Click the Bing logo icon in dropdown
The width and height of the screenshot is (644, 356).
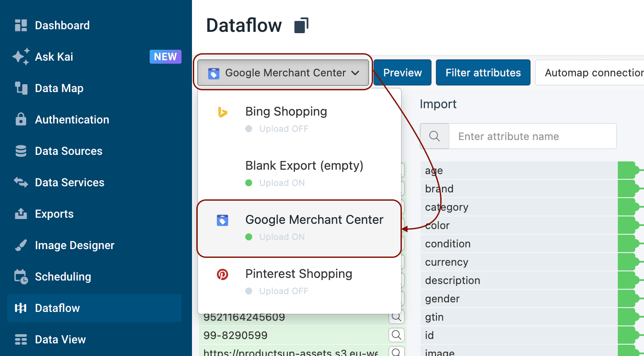[x=223, y=113]
